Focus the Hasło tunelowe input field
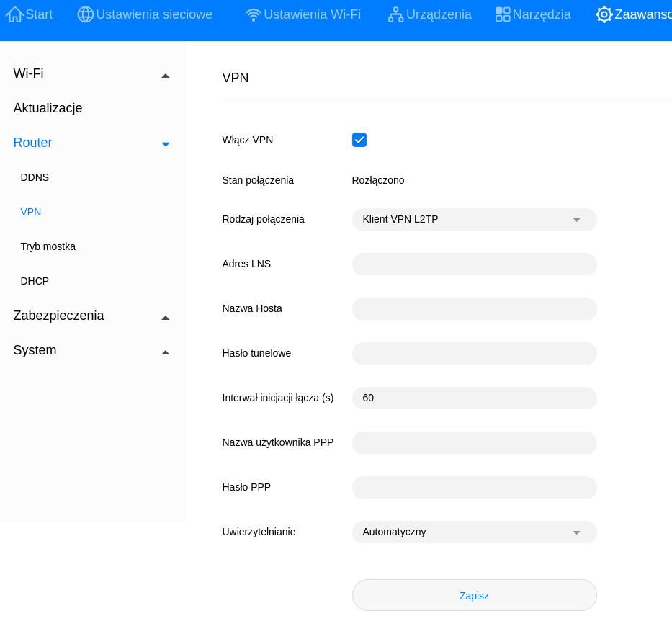Screen dimensions: 672x621 [x=475, y=353]
